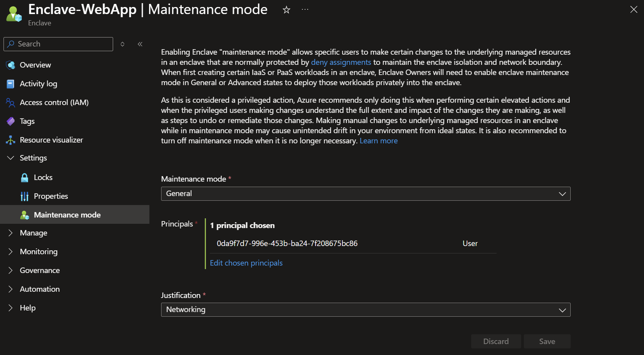This screenshot has width=644, height=355.
Task: Click chevron of Maintenance mode dropdown
Action: click(x=562, y=194)
